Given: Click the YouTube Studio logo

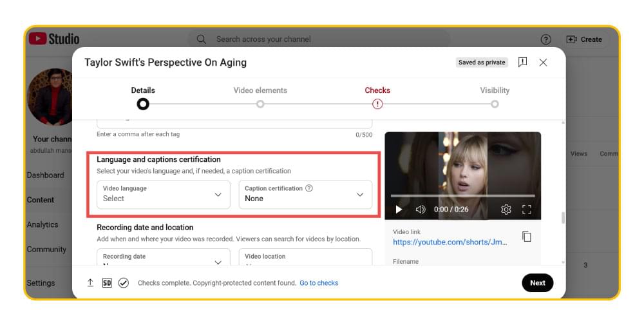Looking at the screenshot, I should [54, 39].
